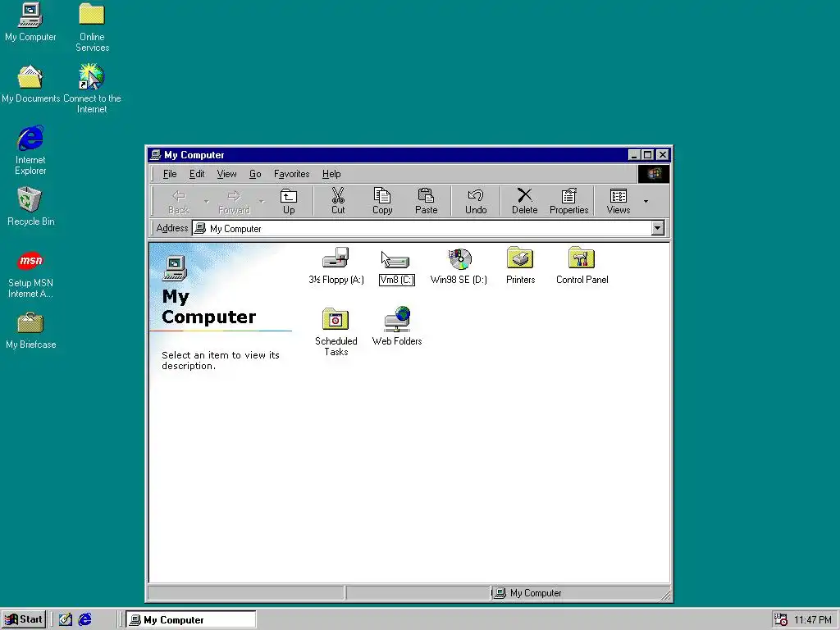Open the Go menu
Image resolution: width=840 pixels, height=630 pixels.
(255, 174)
